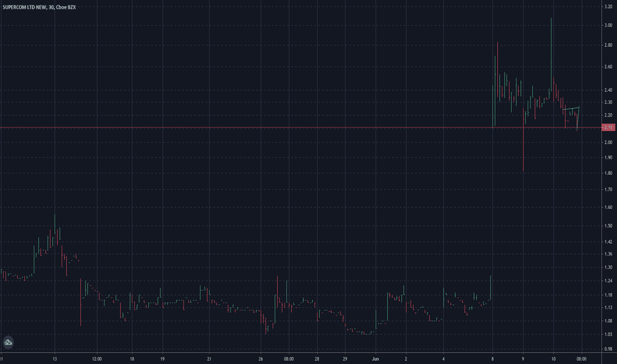Click the 2 date label after Jun

[x=406, y=359]
